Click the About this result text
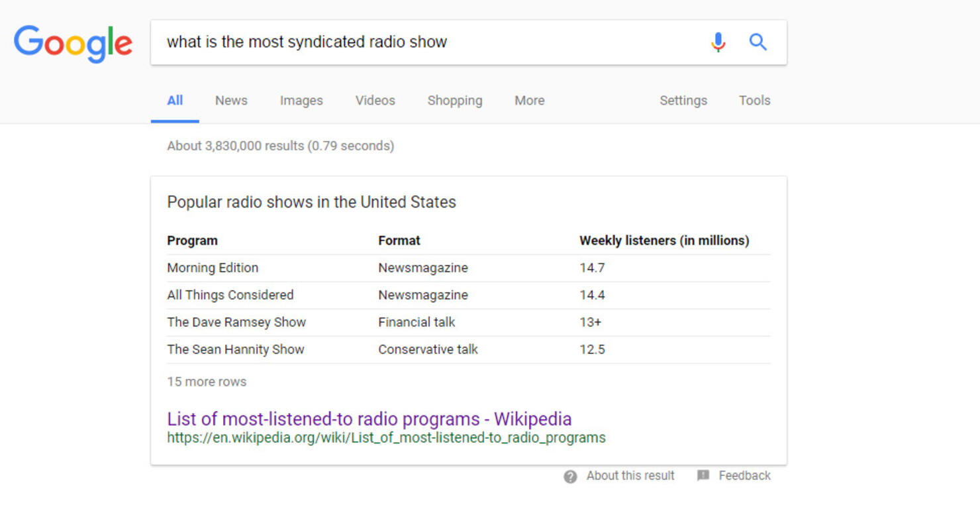980x505 pixels. (x=630, y=476)
